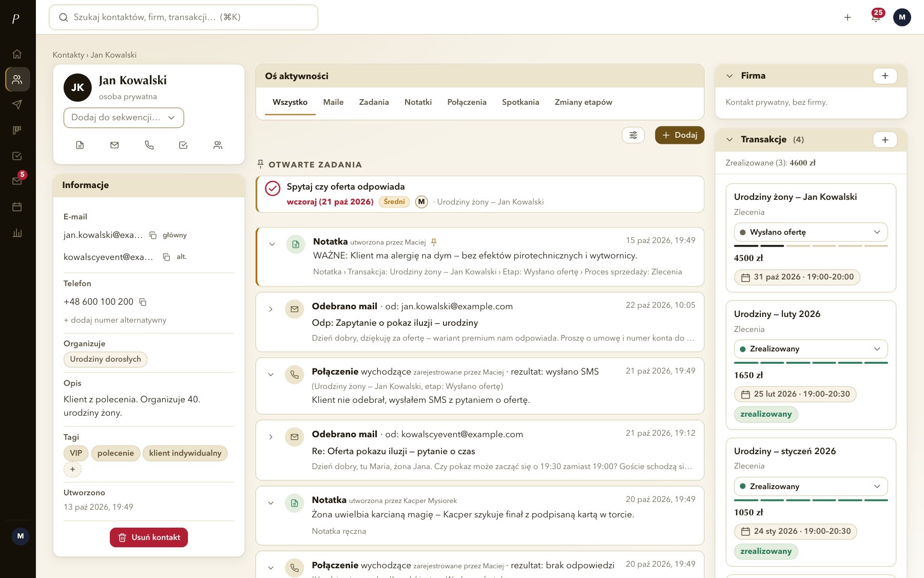Open the 'Wysłano ofertę' stage dropdown
The width and height of the screenshot is (924, 578).
click(x=811, y=232)
